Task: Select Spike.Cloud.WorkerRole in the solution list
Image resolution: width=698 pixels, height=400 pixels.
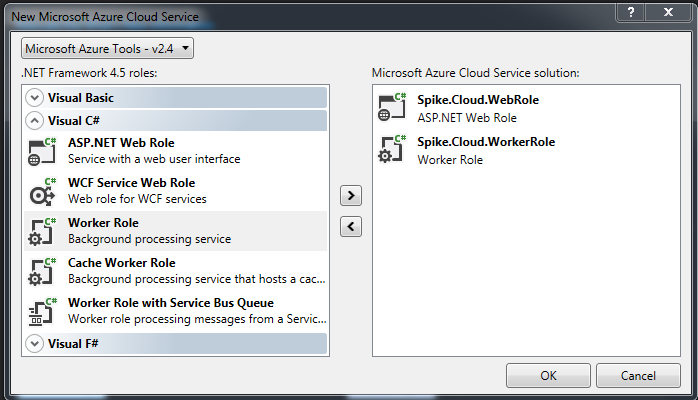Action: [x=526, y=150]
